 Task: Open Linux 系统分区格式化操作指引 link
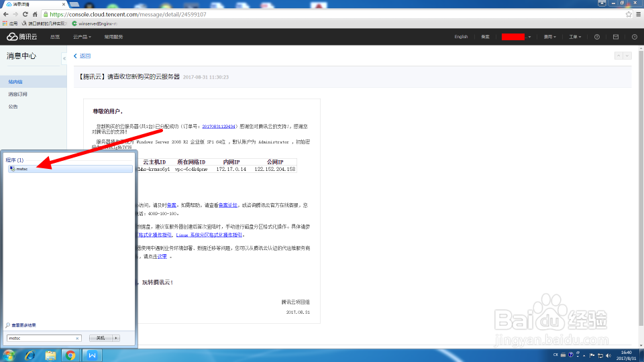[209, 235]
